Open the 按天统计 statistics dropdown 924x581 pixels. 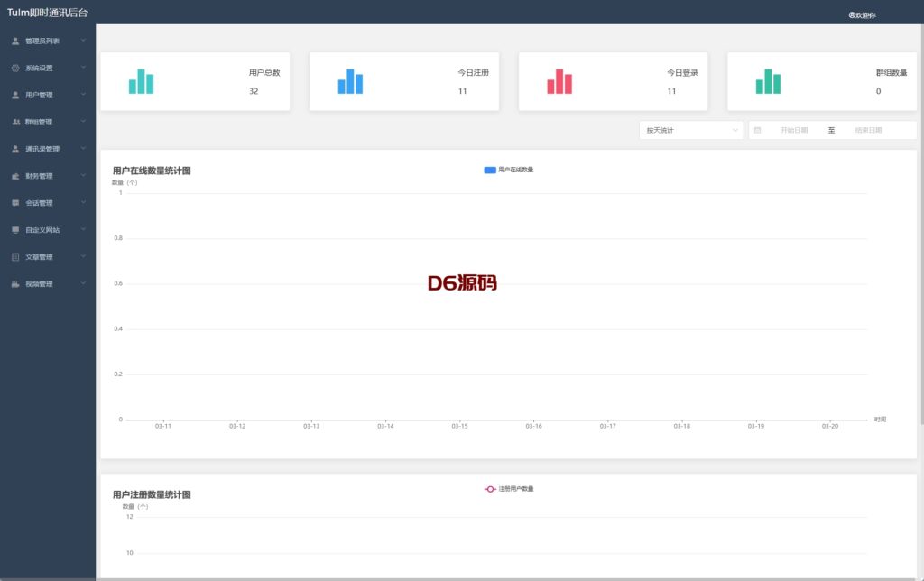click(691, 130)
